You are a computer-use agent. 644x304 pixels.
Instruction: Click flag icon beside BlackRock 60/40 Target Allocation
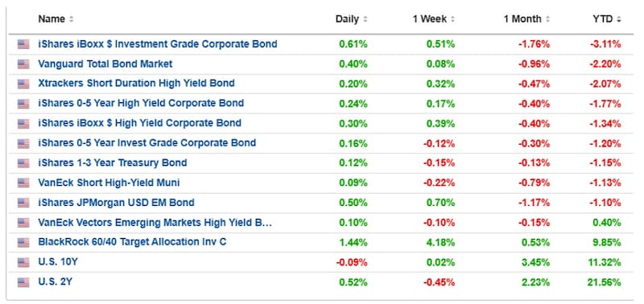tap(23, 242)
